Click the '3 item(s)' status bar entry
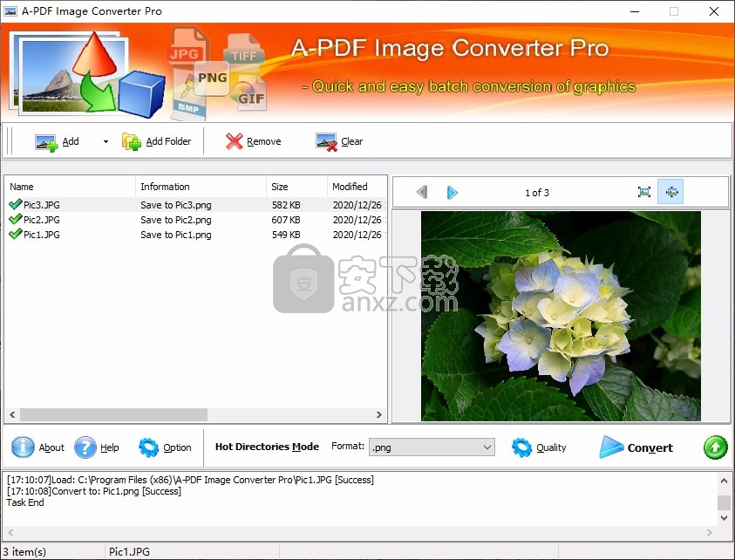This screenshot has width=735, height=560. [24, 551]
